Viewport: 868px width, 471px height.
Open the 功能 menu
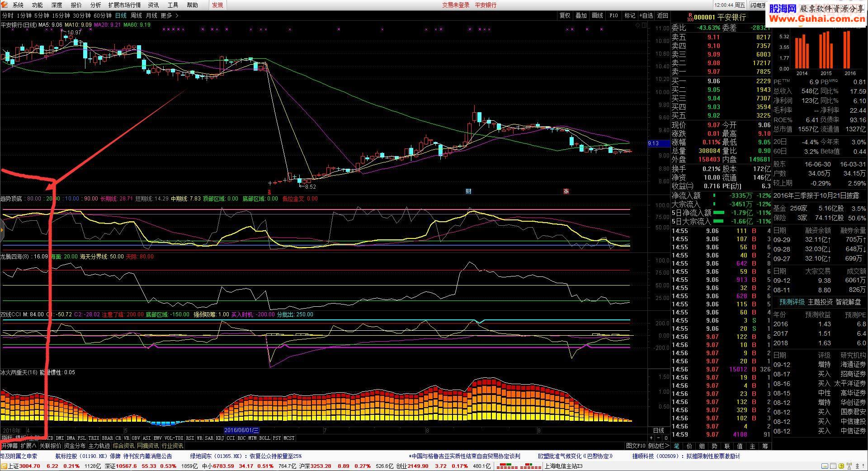click(x=38, y=5)
